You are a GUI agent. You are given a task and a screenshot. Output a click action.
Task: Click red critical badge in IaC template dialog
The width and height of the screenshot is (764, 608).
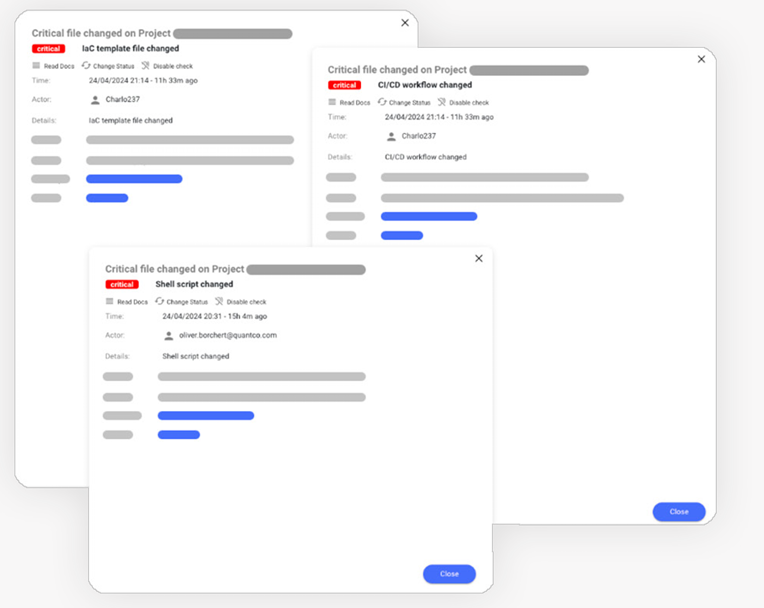(x=48, y=48)
